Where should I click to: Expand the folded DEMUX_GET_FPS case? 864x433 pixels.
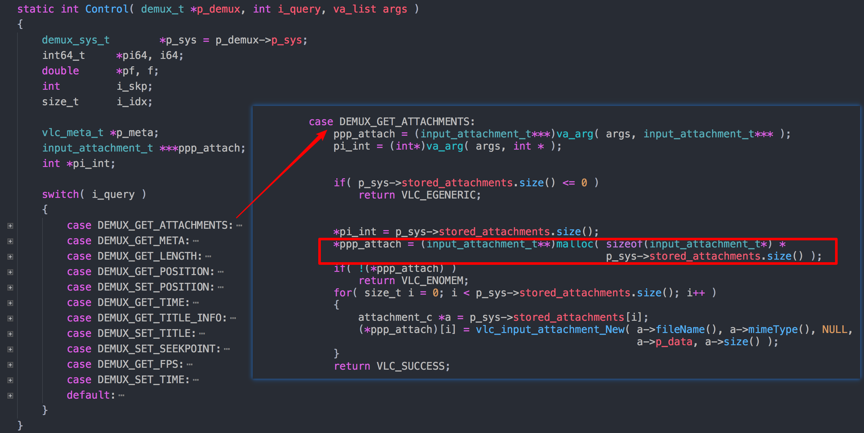tap(10, 365)
